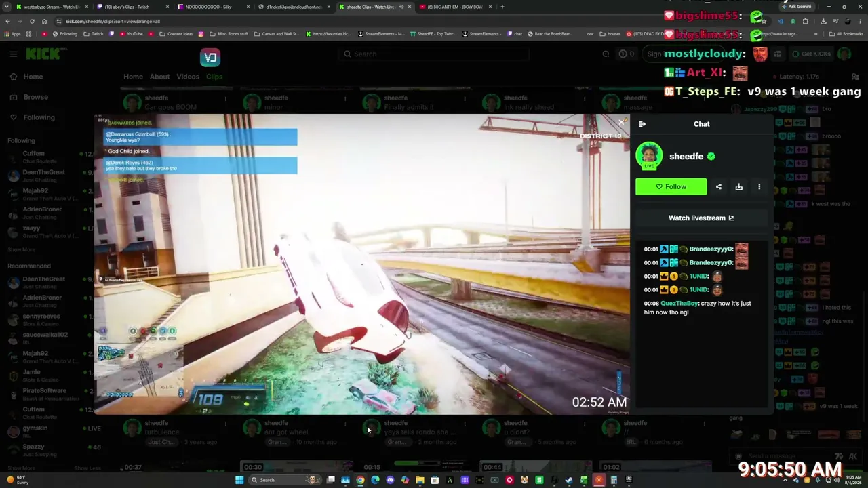This screenshot has width=868, height=488.
Task: Open DeenTheGreat in the Following list
Action: point(45,176)
